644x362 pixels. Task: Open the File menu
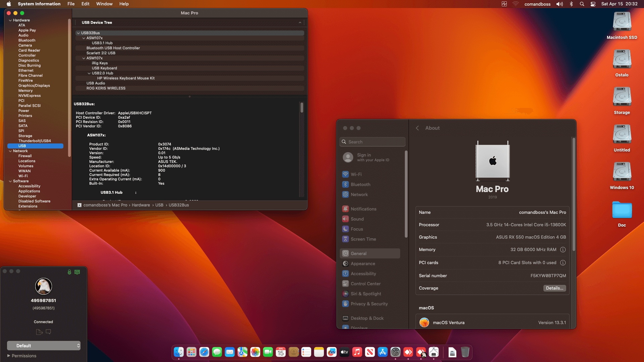pos(71,4)
